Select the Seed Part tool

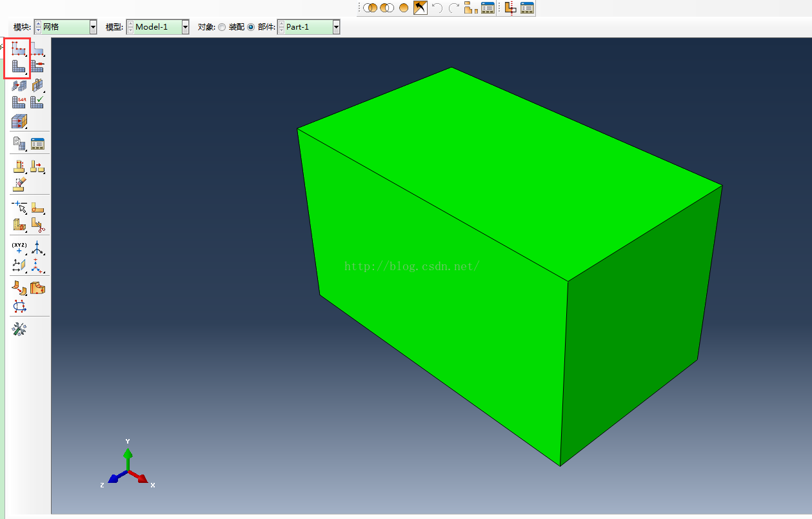coord(18,48)
